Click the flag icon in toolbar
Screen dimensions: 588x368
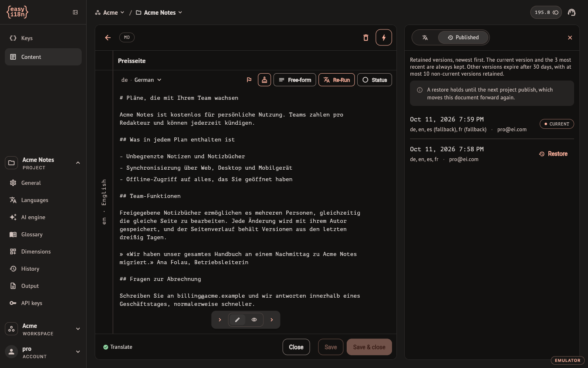point(249,80)
